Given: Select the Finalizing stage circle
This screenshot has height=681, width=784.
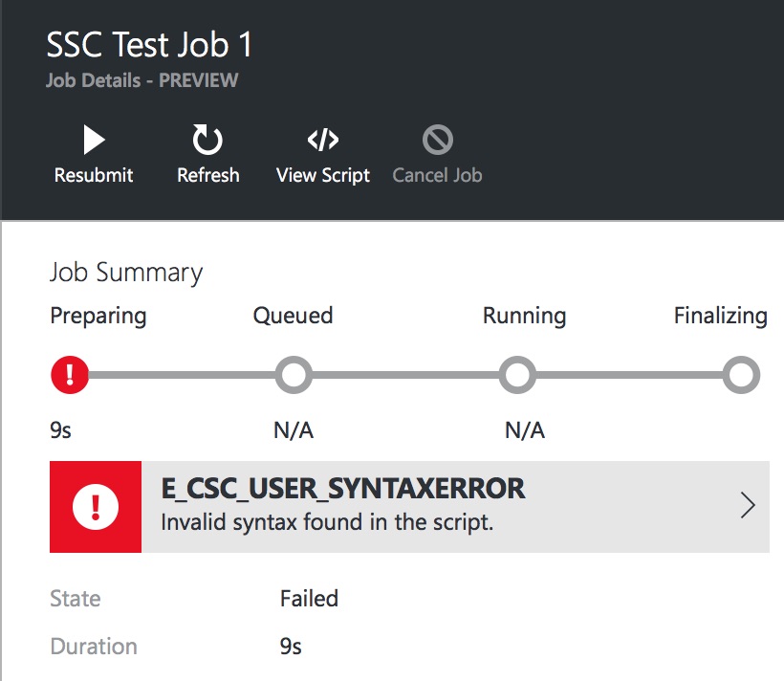Looking at the screenshot, I should [x=740, y=375].
